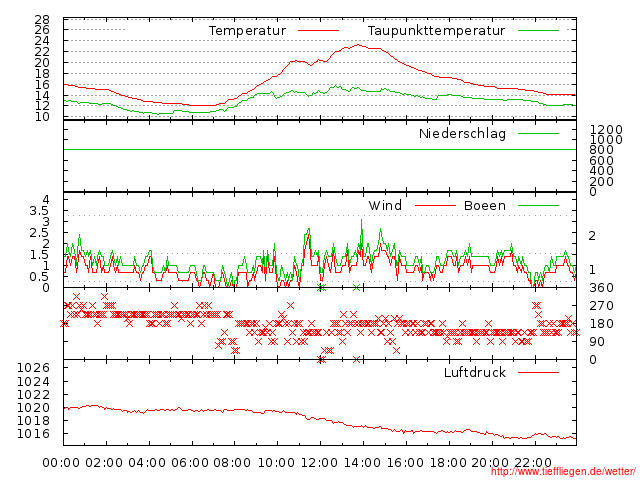640x480 pixels.
Task: Click the 04:00 time axis label
Action: [147, 463]
